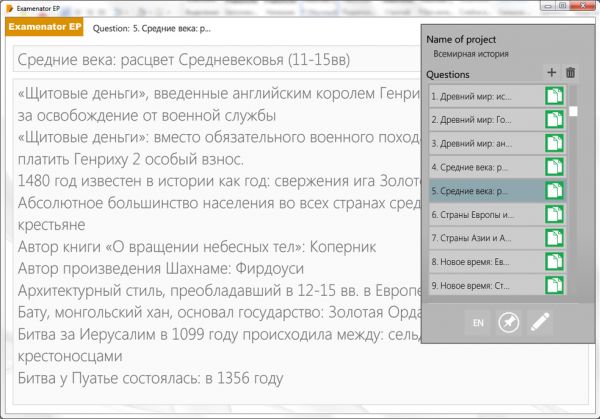Screen dimensions: 600x419
Task: Click the Examenator EP orange logo button
Action: pyautogui.click(x=44, y=27)
